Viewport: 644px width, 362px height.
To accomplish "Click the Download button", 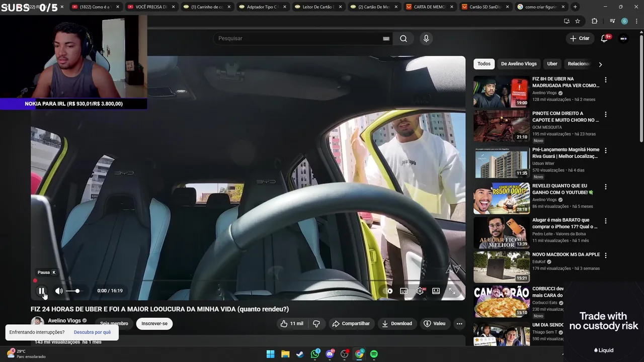I will point(396,324).
